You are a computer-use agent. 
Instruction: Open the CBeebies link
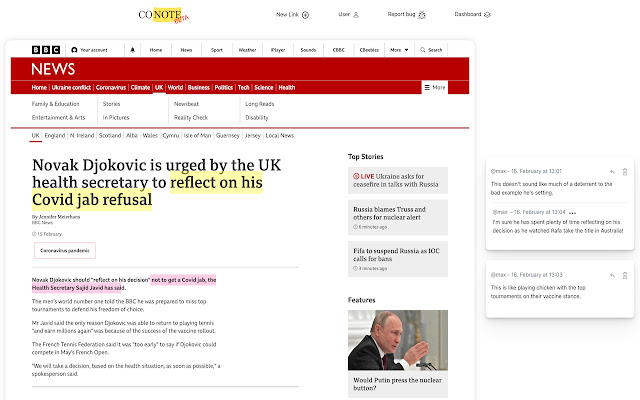tap(369, 50)
